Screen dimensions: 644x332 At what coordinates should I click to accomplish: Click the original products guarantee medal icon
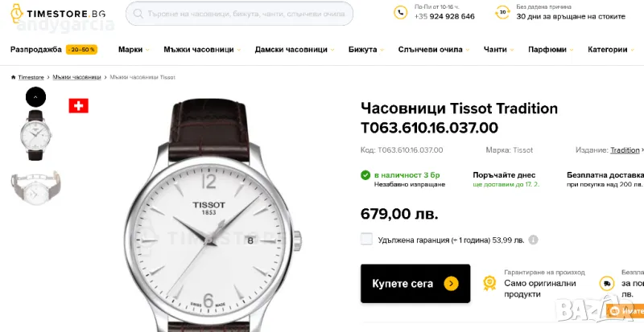489,283
